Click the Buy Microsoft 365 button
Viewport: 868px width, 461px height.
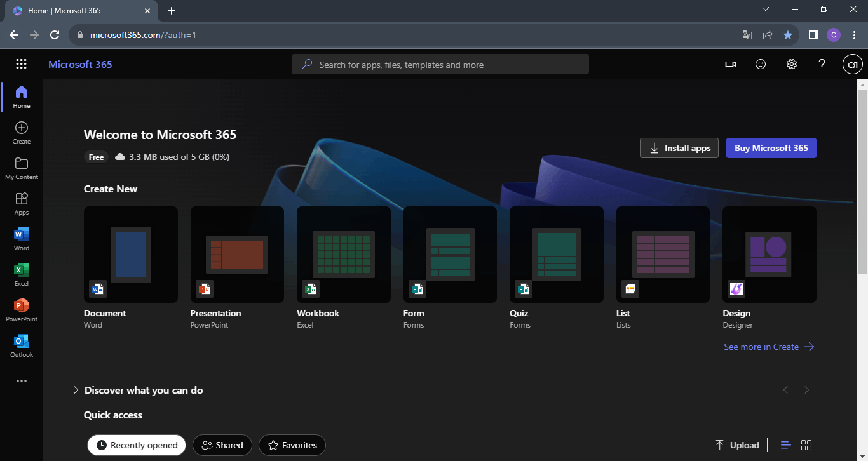(771, 148)
